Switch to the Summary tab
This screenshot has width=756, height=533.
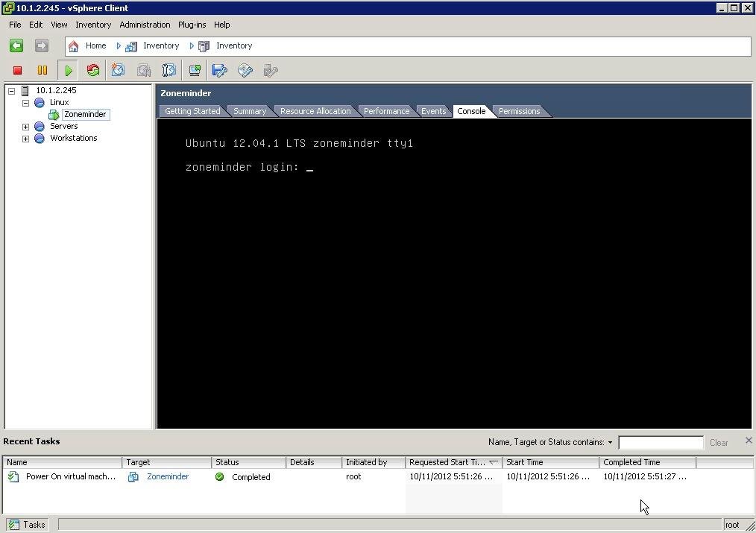pos(250,111)
